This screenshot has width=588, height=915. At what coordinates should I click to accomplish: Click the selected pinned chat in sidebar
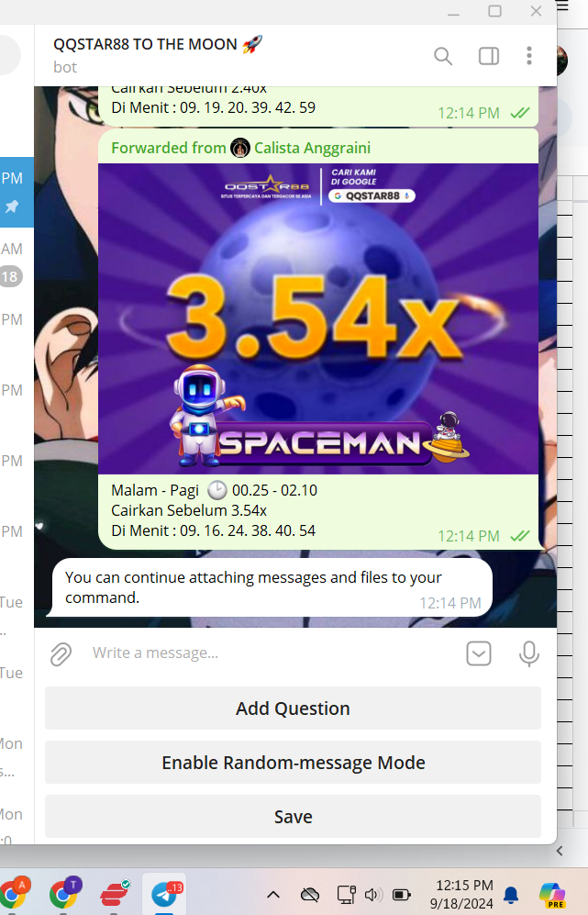click(x=17, y=192)
